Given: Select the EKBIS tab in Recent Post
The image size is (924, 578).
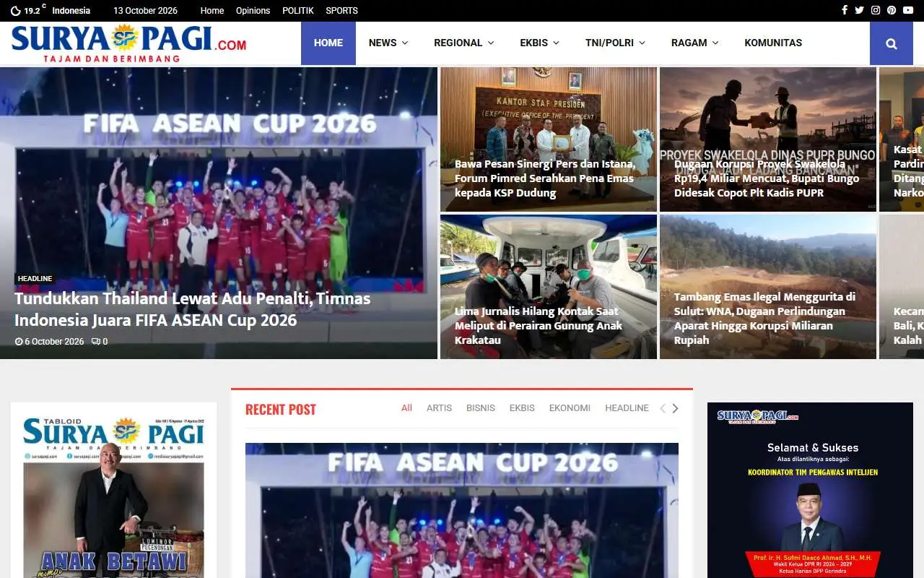Looking at the screenshot, I should tap(522, 408).
